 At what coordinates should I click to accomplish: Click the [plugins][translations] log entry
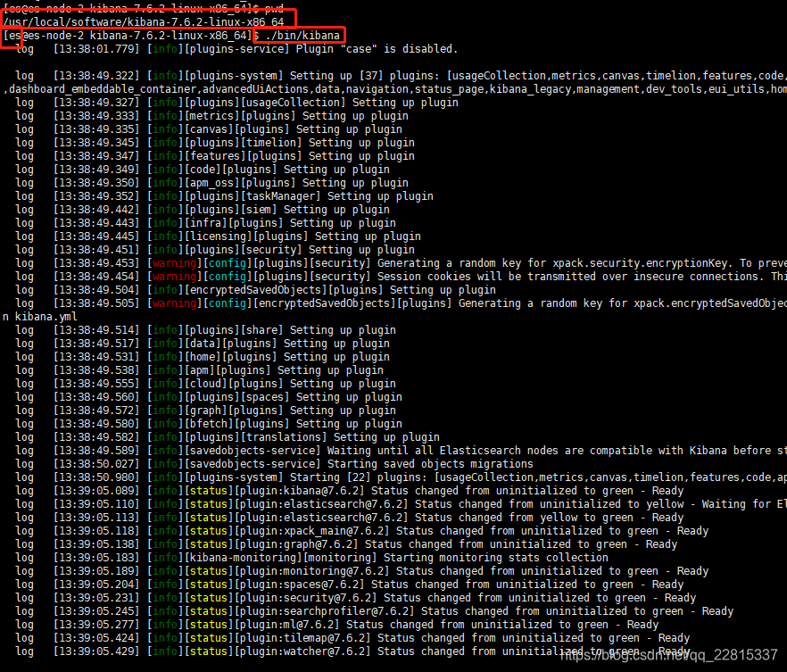(228, 437)
